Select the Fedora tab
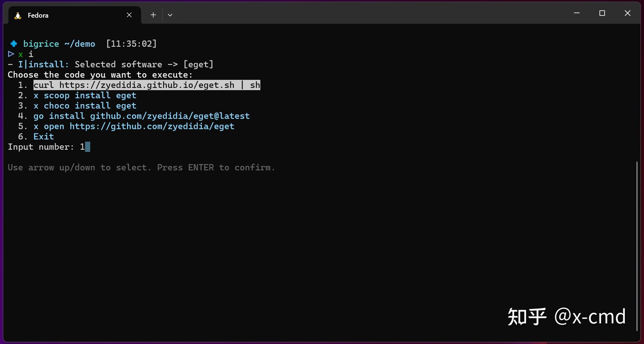Viewport: 644px width, 344px height. point(74,15)
